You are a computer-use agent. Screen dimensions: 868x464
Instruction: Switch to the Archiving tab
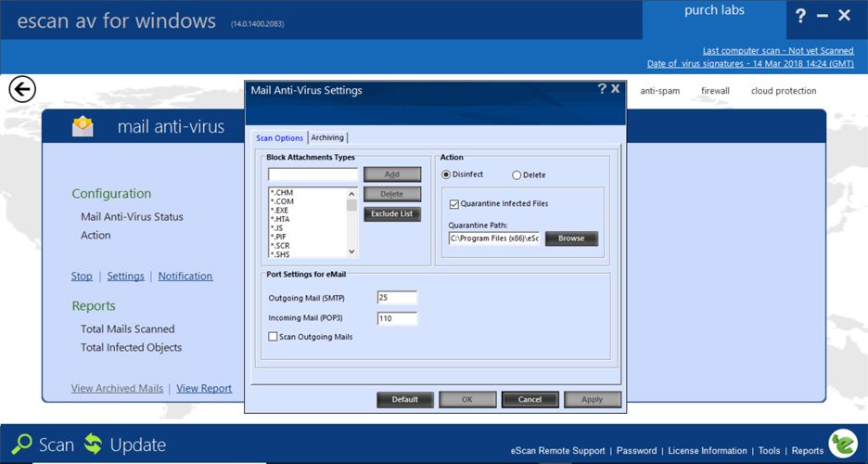(x=327, y=137)
